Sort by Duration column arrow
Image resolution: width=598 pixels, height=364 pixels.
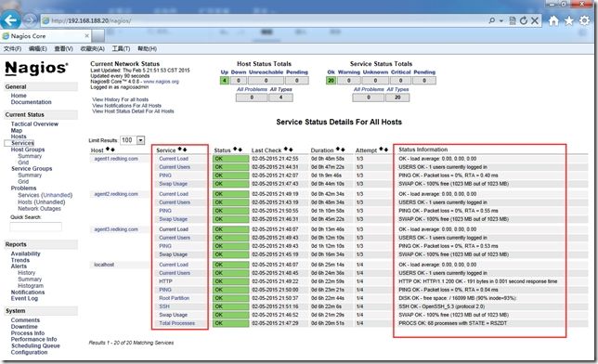coord(338,149)
